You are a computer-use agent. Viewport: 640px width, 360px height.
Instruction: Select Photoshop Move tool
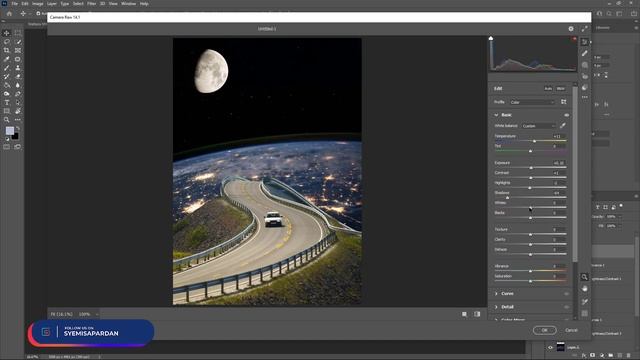click(7, 33)
